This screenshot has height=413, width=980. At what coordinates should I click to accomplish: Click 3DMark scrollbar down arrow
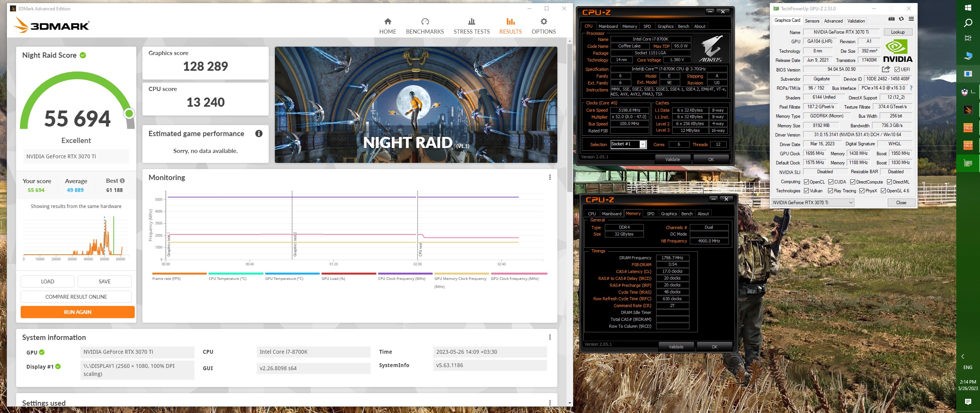click(x=570, y=403)
